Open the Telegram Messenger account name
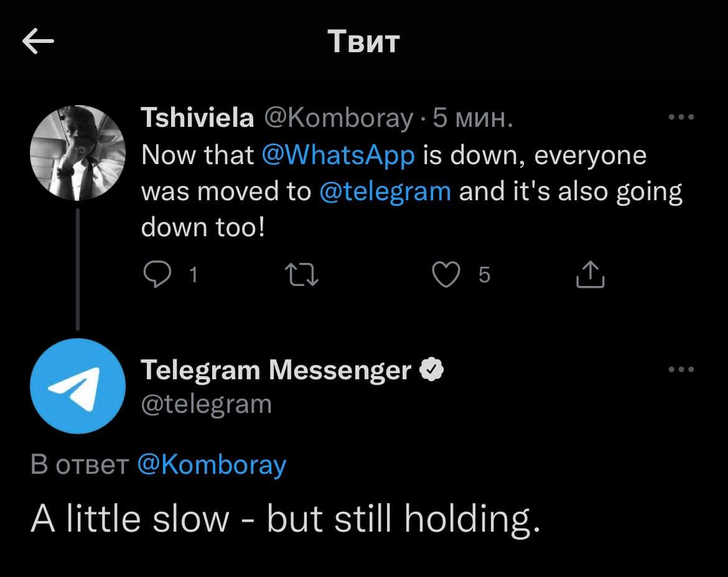 pos(276,370)
